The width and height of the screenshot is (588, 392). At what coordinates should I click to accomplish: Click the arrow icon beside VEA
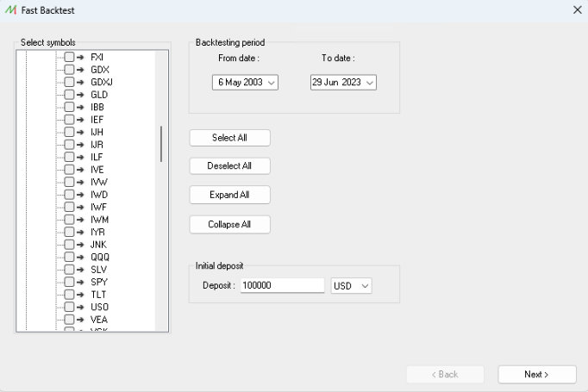(80, 320)
